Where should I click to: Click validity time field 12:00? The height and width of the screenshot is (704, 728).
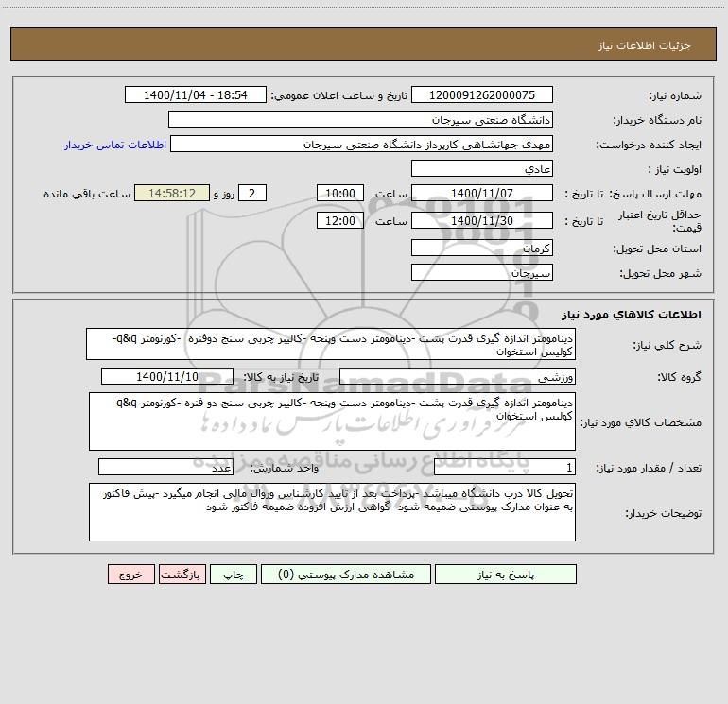pos(339,220)
